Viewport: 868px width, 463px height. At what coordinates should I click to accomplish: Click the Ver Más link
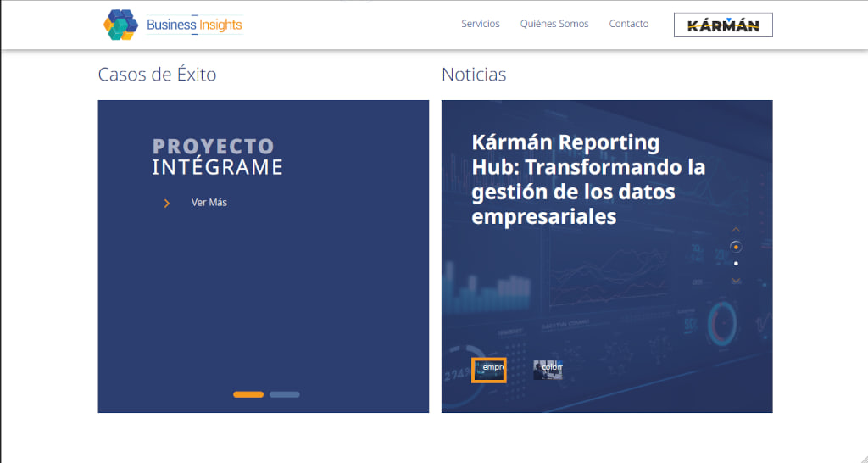pyautogui.click(x=209, y=203)
